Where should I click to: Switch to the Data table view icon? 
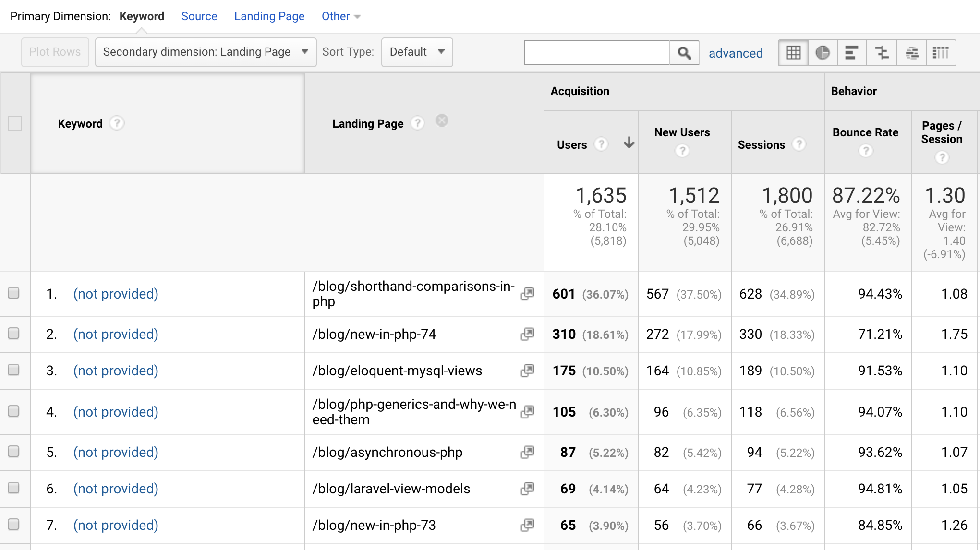793,53
